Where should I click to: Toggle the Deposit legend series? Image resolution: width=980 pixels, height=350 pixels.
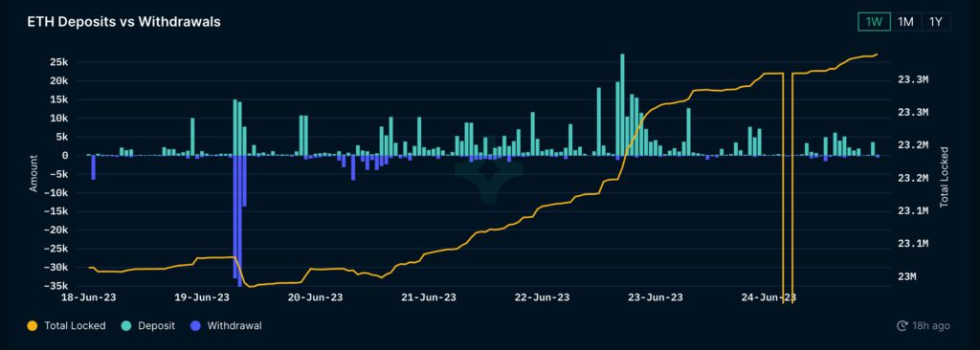point(147,326)
